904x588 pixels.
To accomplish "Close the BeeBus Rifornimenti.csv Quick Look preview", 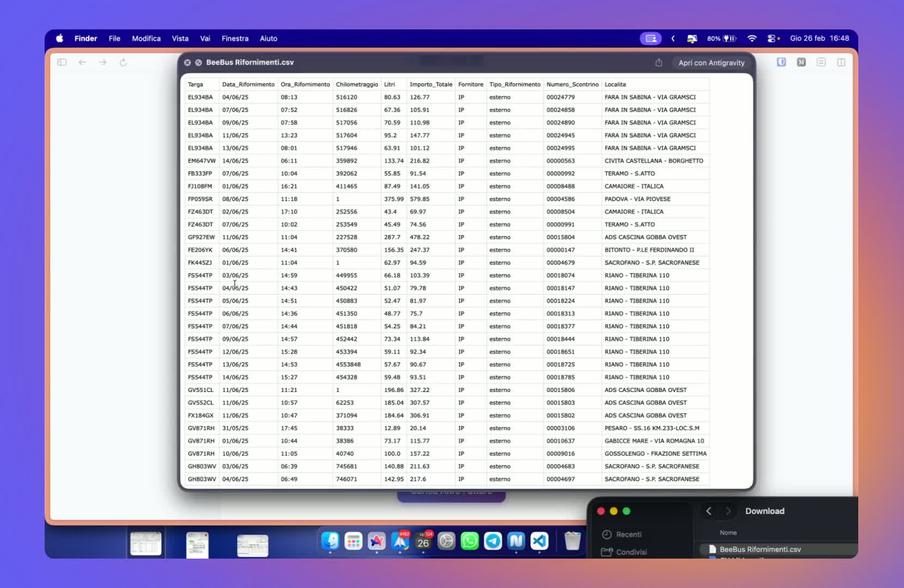I will (187, 63).
